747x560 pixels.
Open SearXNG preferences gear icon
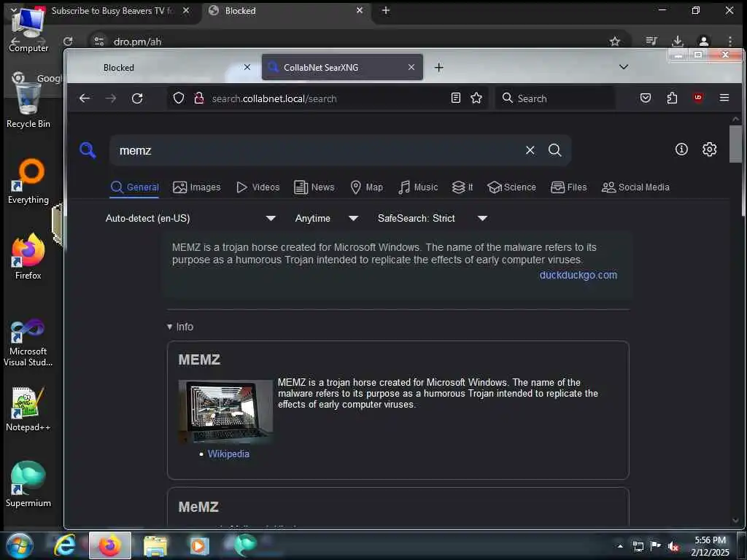coord(709,149)
